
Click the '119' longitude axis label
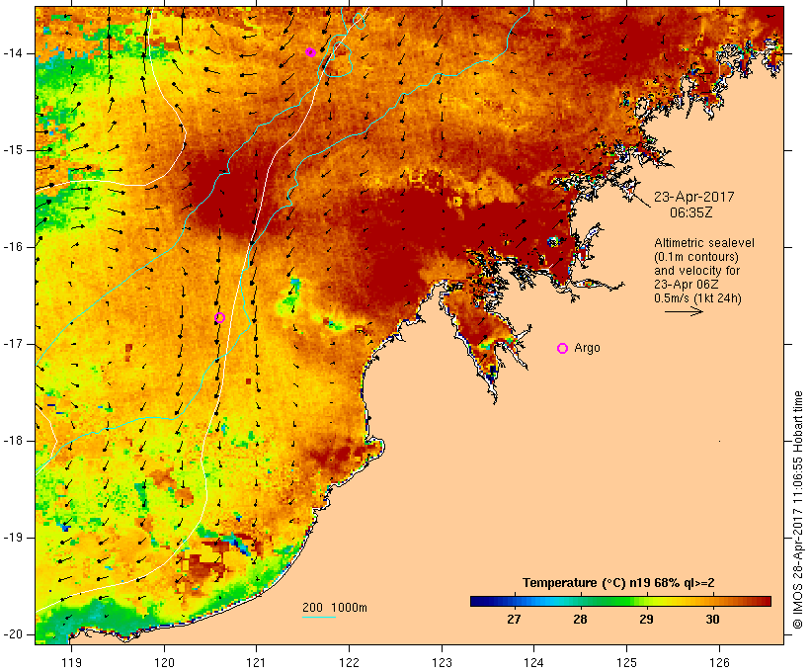point(71,662)
